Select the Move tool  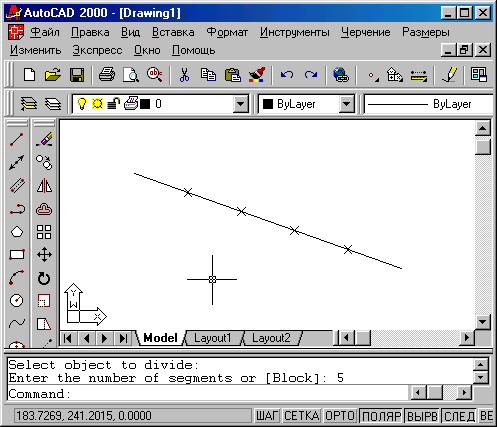(44, 255)
